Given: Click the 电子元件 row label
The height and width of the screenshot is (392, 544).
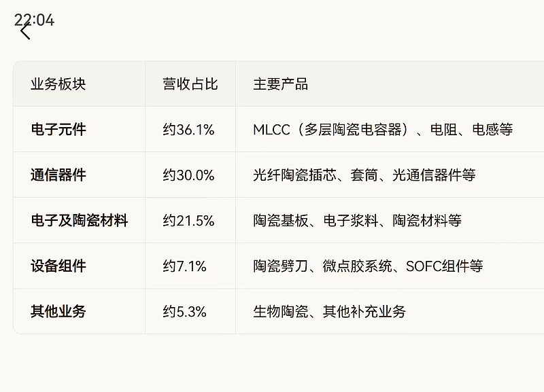Looking at the screenshot, I should pyautogui.click(x=58, y=130).
